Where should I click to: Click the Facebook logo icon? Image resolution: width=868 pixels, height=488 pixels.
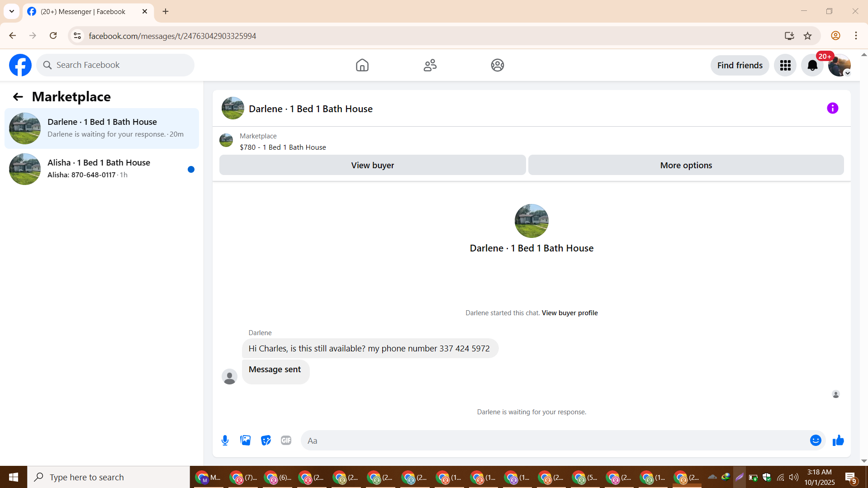[20, 65]
